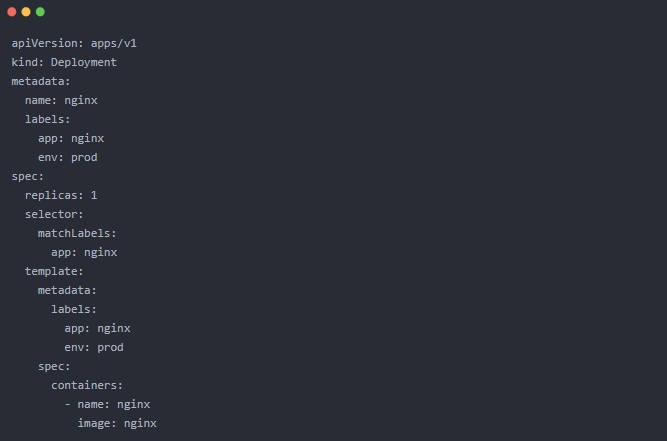Click the apiVersion key text
The width and height of the screenshot is (667, 441).
(41, 43)
